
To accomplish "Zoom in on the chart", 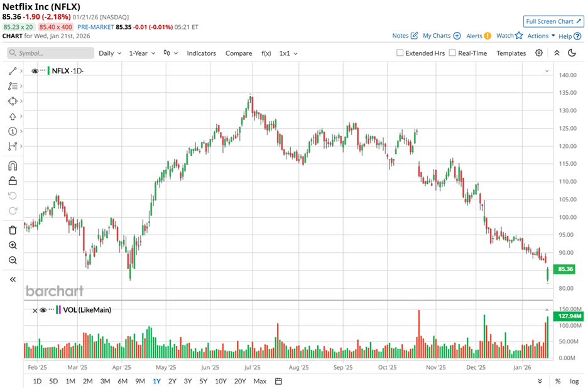I will point(13,245).
